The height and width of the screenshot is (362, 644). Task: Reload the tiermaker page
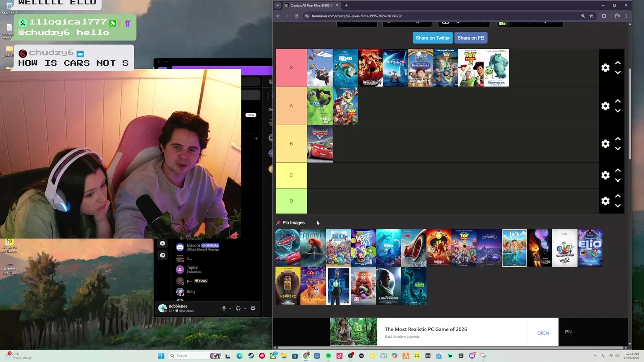pyautogui.click(x=296, y=16)
